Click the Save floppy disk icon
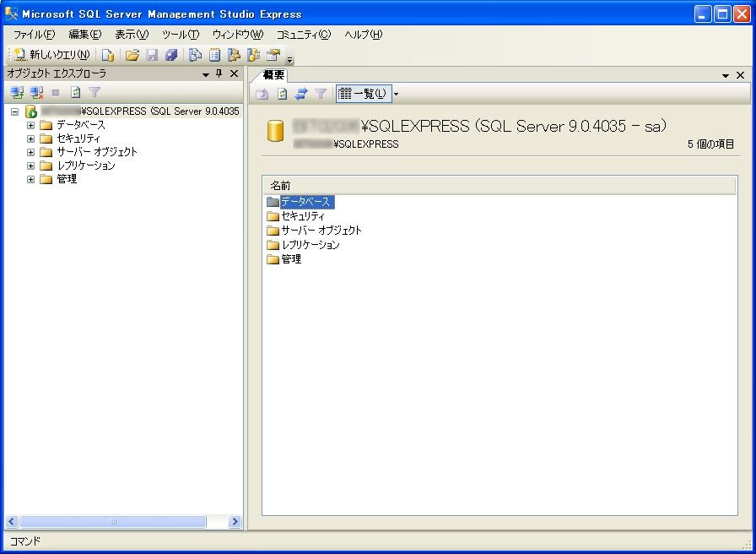 coord(152,55)
